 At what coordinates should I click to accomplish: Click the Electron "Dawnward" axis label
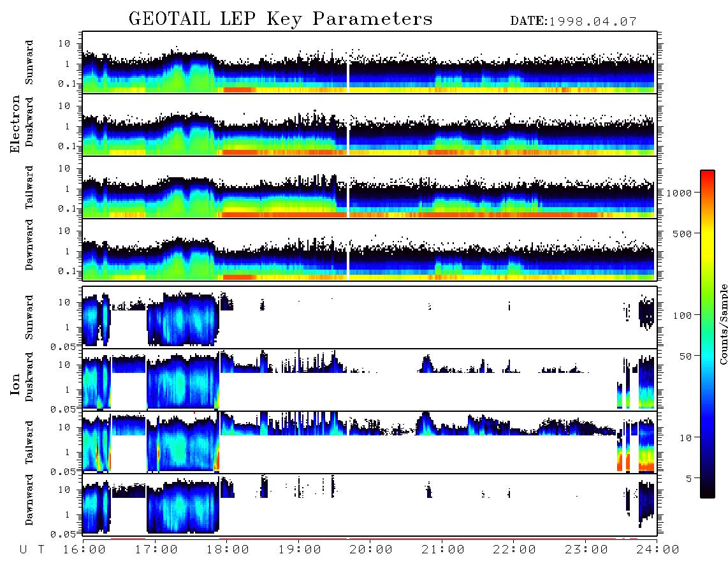29,245
